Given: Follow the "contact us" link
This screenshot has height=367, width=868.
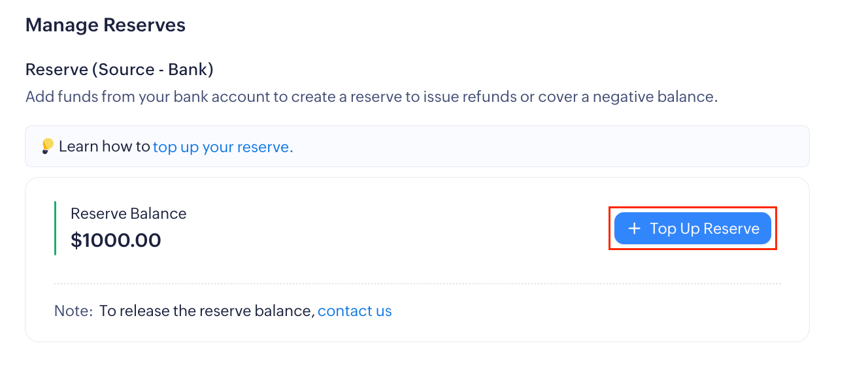Looking at the screenshot, I should (354, 311).
